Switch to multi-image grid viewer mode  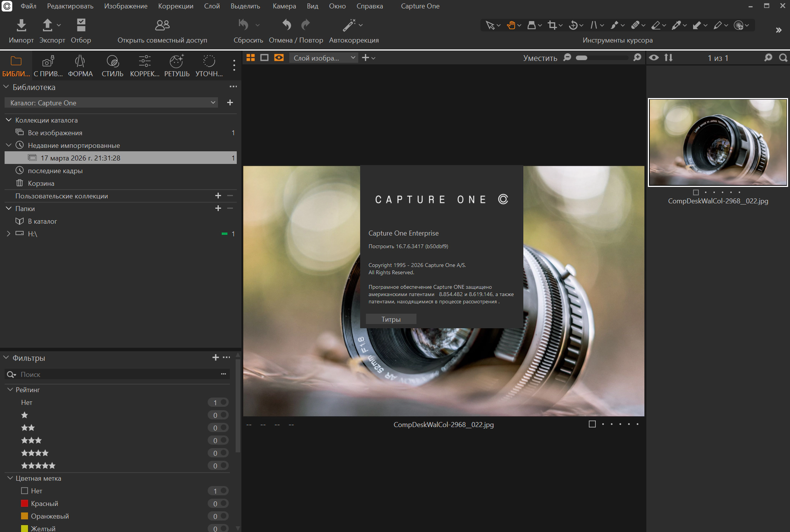pyautogui.click(x=251, y=58)
